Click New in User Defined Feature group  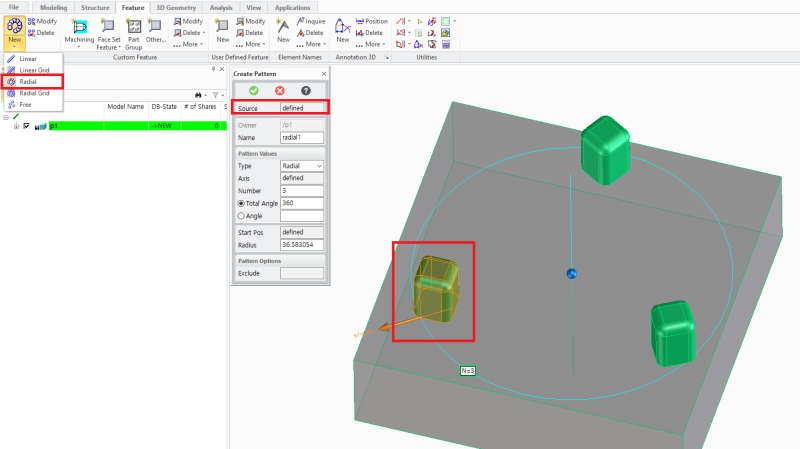222,31
